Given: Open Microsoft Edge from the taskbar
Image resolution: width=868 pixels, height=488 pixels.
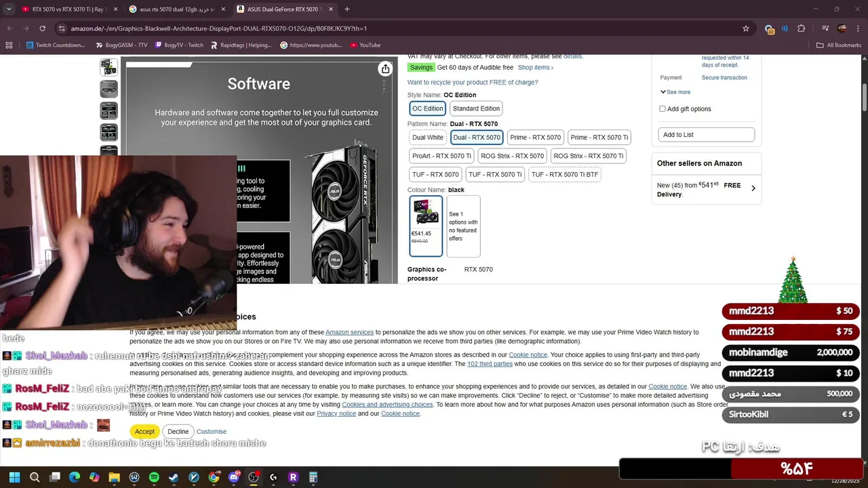Looking at the screenshot, I should pos(75,477).
